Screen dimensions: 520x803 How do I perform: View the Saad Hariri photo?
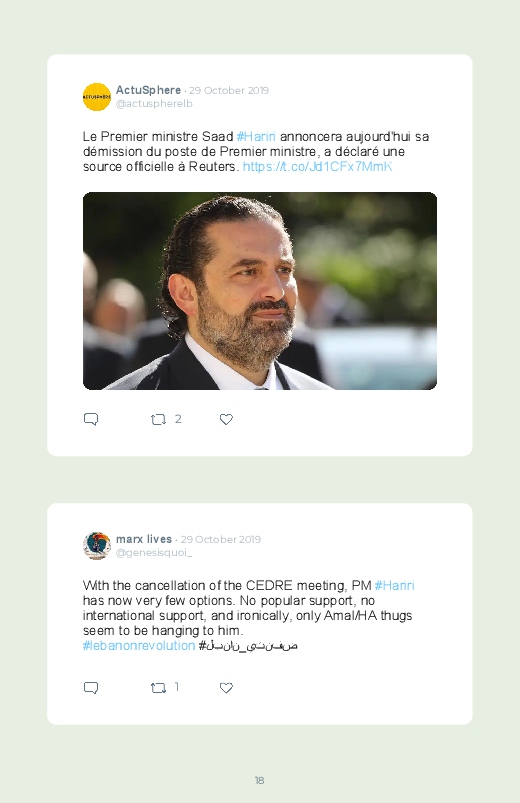click(x=260, y=291)
